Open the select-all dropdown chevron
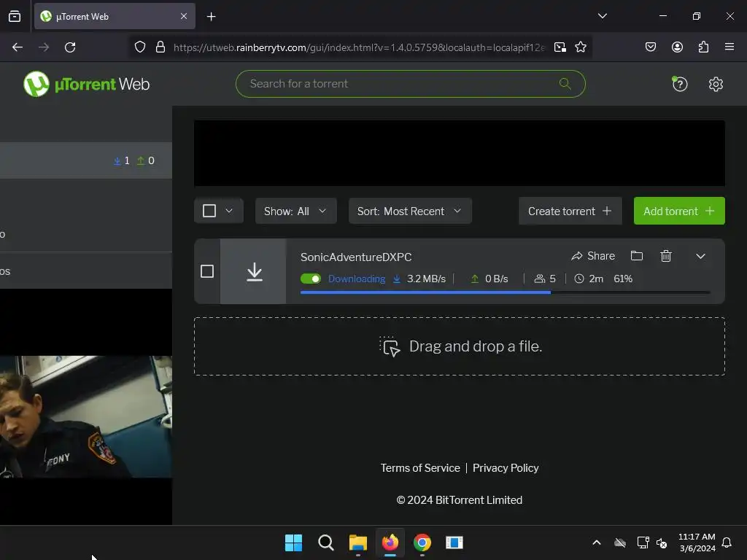This screenshot has width=747, height=560. [x=229, y=211]
